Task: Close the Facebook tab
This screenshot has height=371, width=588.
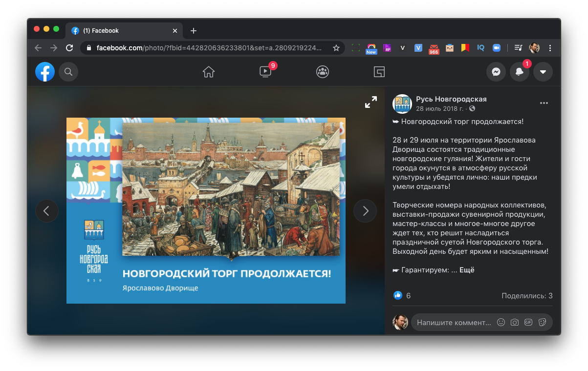Action: click(175, 31)
